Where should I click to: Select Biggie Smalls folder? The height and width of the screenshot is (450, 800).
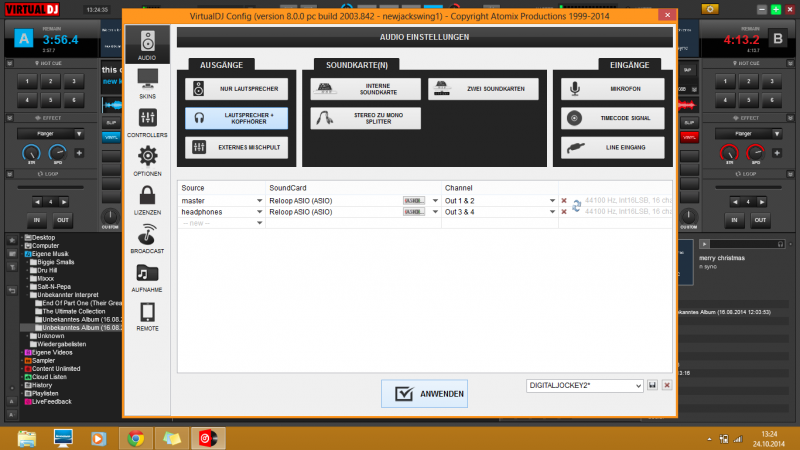pyautogui.click(x=56, y=262)
